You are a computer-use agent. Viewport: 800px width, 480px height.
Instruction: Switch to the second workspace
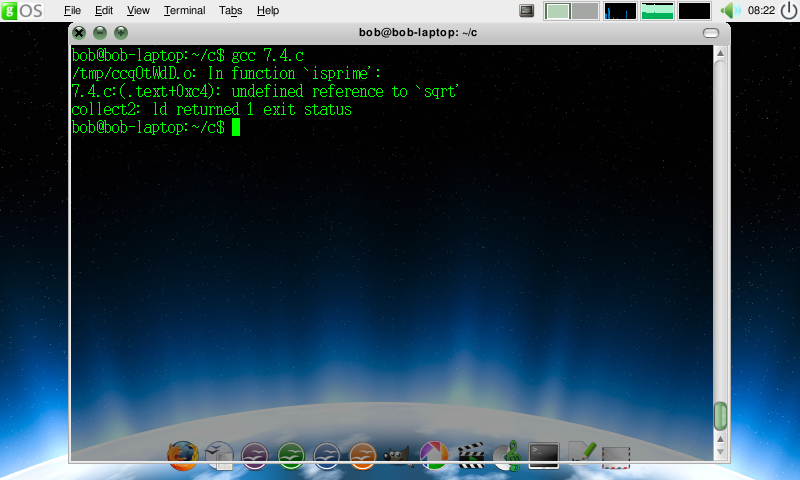coord(585,11)
